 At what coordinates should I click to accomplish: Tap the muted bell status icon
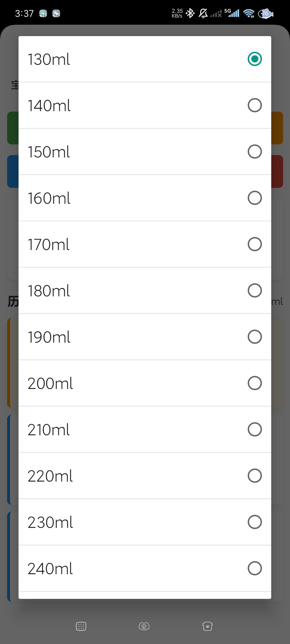[203, 13]
